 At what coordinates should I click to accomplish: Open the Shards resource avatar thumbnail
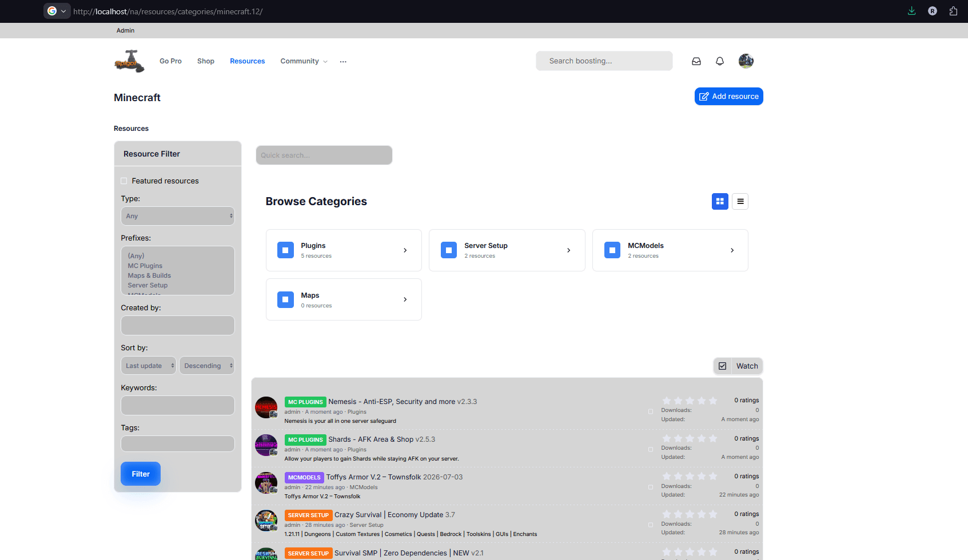click(x=266, y=445)
